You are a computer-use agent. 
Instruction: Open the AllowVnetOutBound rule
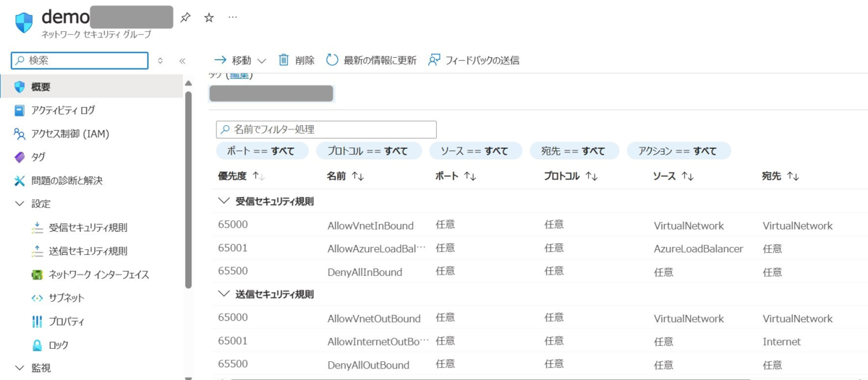(x=374, y=319)
